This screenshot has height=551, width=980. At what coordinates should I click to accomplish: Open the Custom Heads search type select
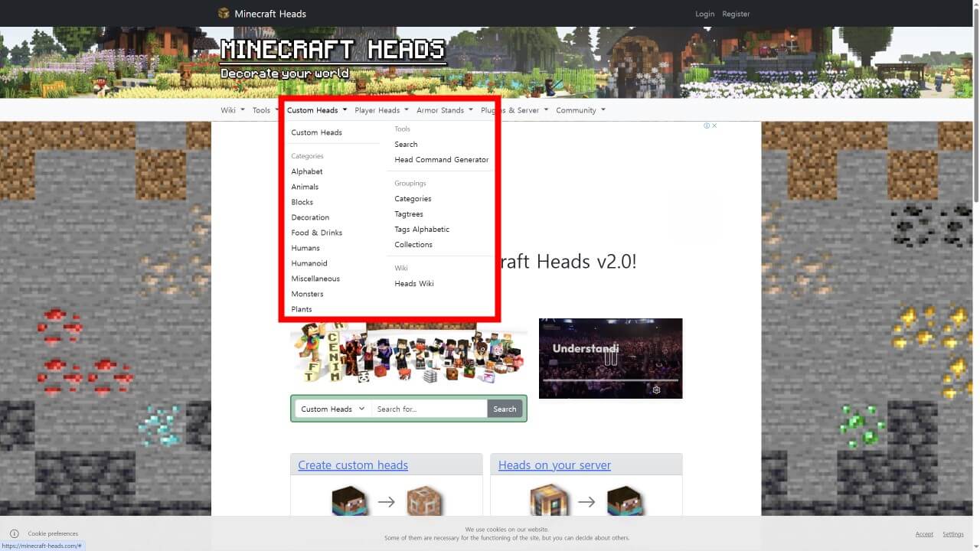[x=333, y=409]
